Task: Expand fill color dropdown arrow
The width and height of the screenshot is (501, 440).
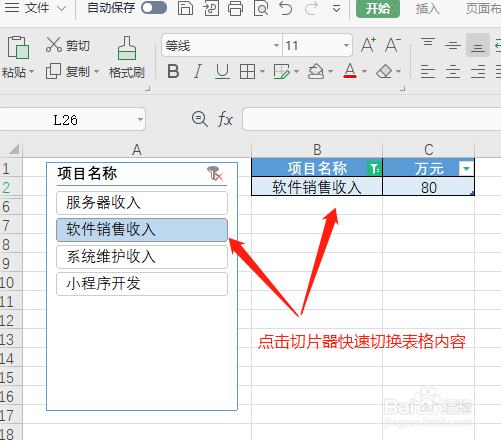Action: click(x=330, y=71)
